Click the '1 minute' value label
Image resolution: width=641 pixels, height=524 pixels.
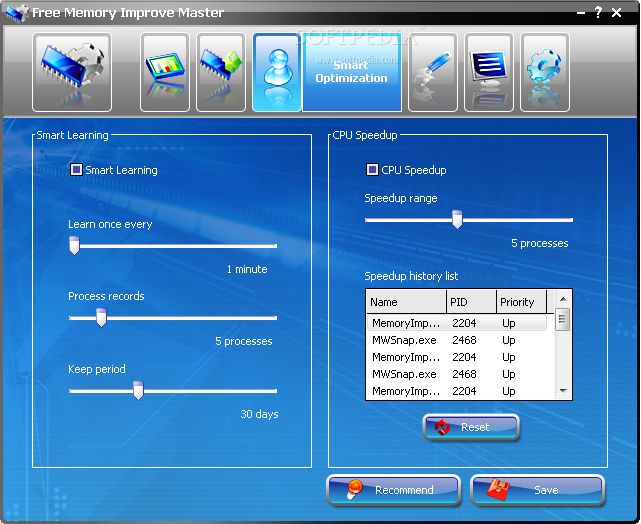pos(247,269)
